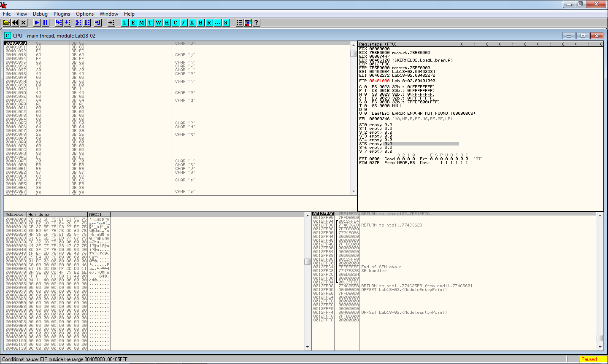Image resolution: width=608 pixels, height=364 pixels.
Task: Select the disassembly line at address 004010A5
Action: tap(177, 123)
